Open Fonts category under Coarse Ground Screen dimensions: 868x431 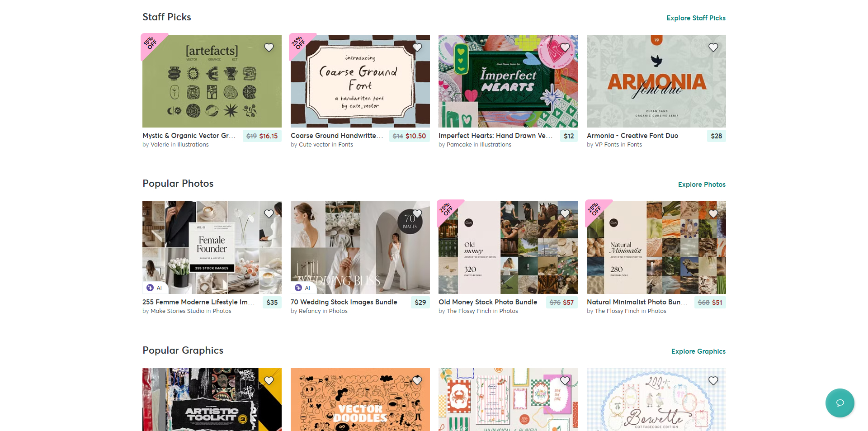click(346, 145)
